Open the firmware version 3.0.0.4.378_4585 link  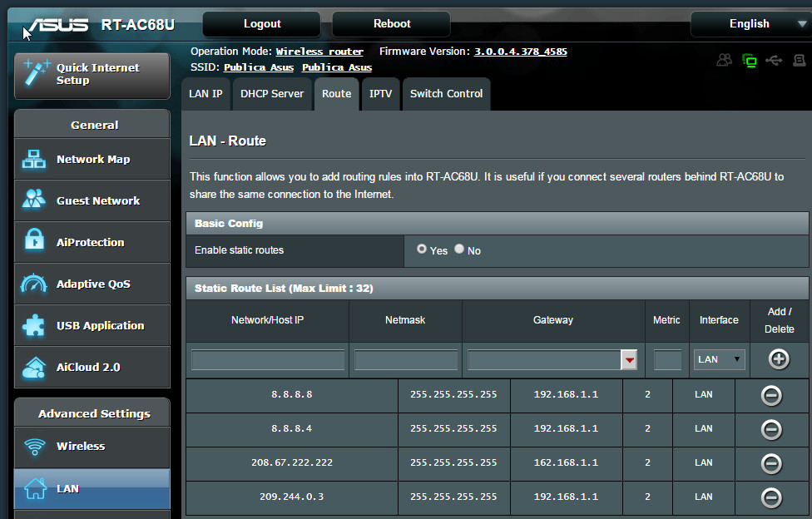point(521,52)
